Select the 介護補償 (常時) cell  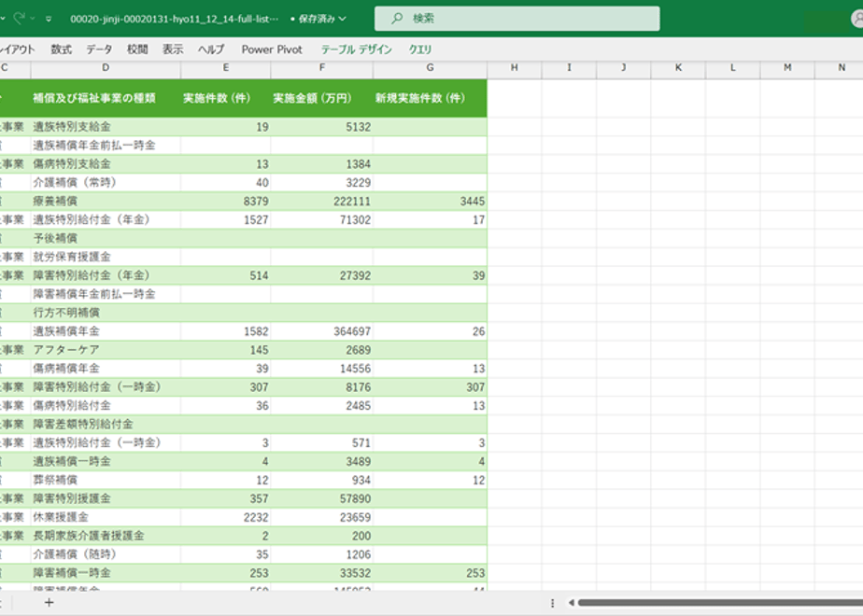[x=106, y=183]
